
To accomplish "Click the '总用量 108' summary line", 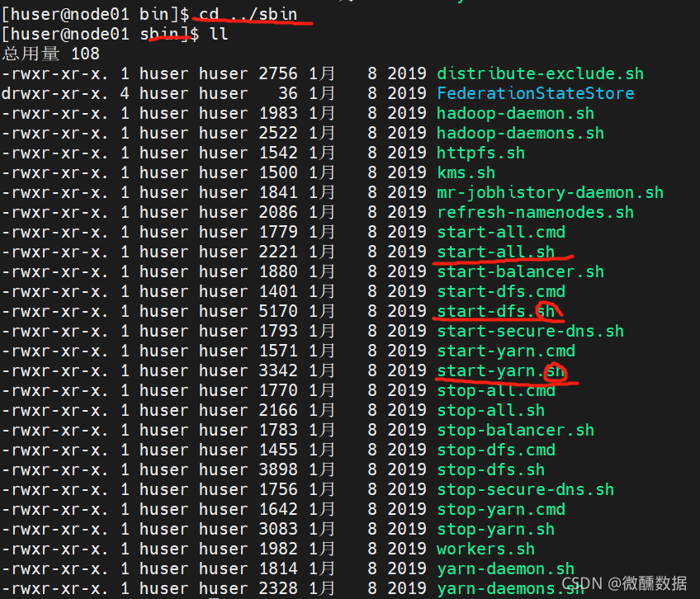I will 51,54.
